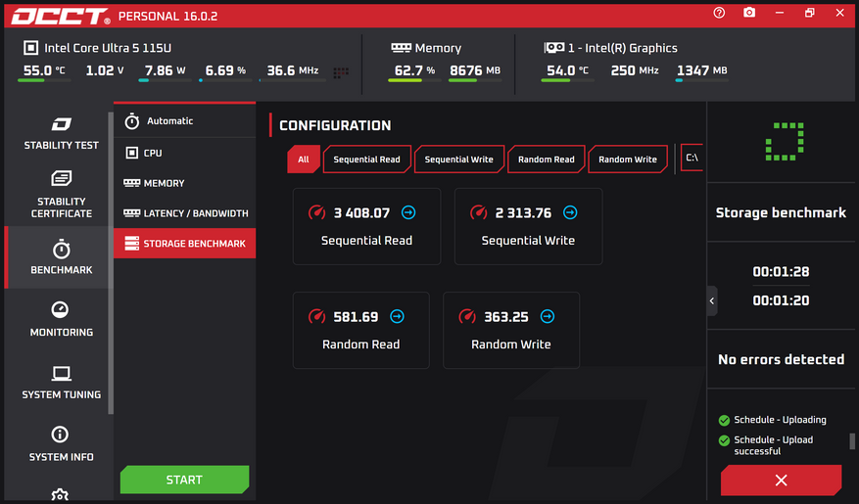This screenshot has width=859, height=504.
Task: Filter by Random Write
Action: (x=628, y=160)
